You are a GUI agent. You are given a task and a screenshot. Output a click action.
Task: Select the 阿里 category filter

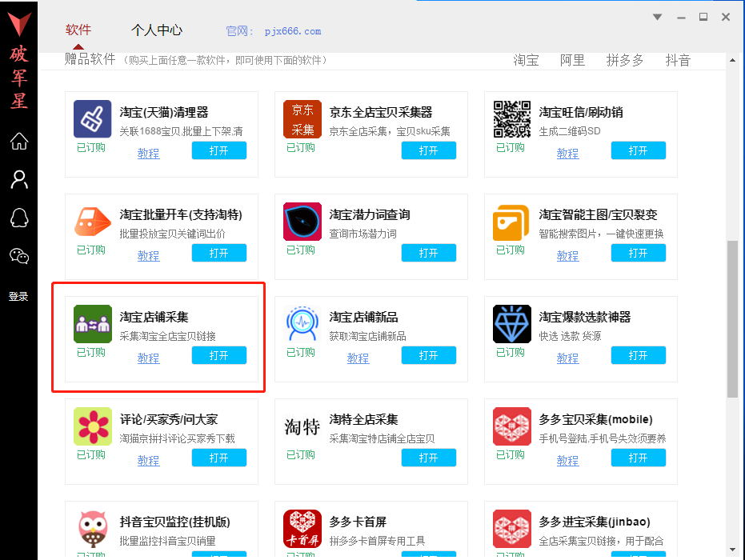click(x=572, y=60)
